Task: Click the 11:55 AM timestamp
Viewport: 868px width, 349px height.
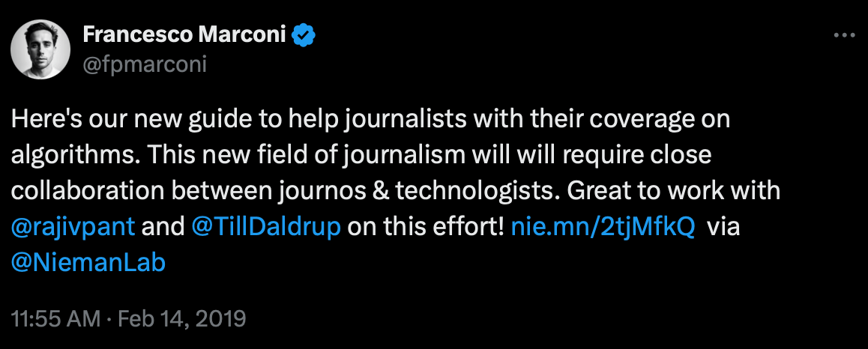Action: (56, 320)
